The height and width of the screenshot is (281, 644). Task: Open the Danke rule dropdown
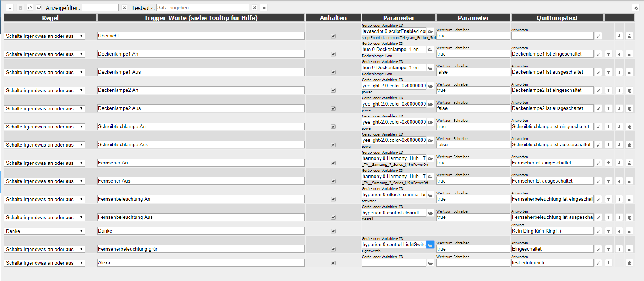(45, 231)
